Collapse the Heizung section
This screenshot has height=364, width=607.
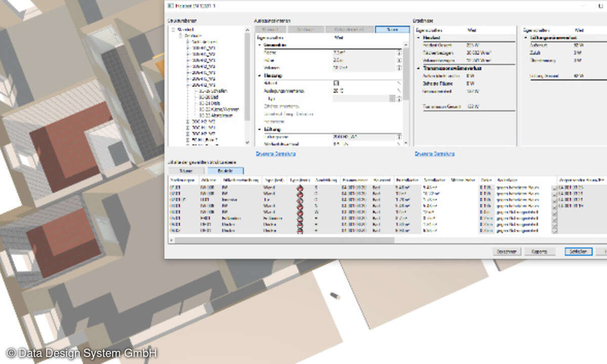259,75
